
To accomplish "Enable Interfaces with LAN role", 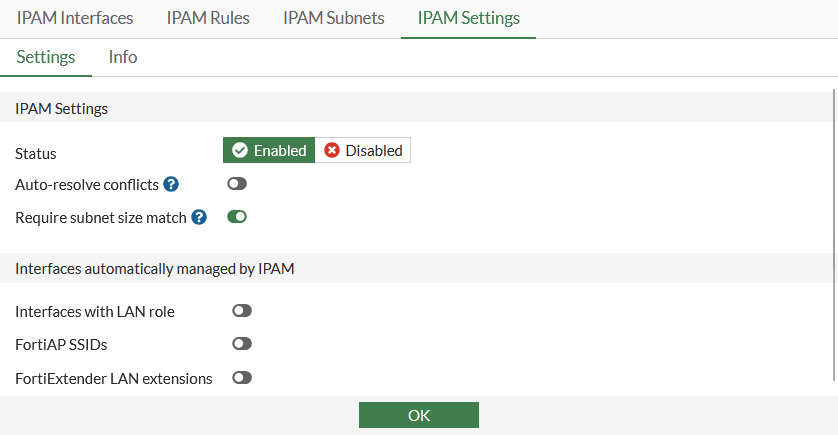I will tap(242, 311).
